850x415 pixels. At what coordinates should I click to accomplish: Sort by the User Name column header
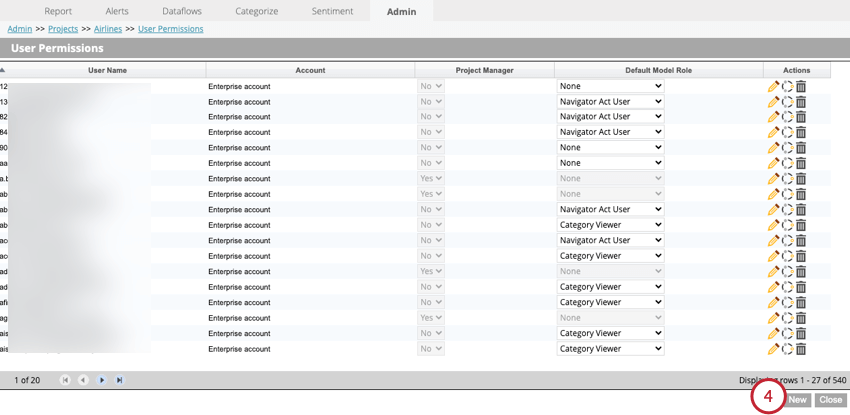(x=107, y=70)
